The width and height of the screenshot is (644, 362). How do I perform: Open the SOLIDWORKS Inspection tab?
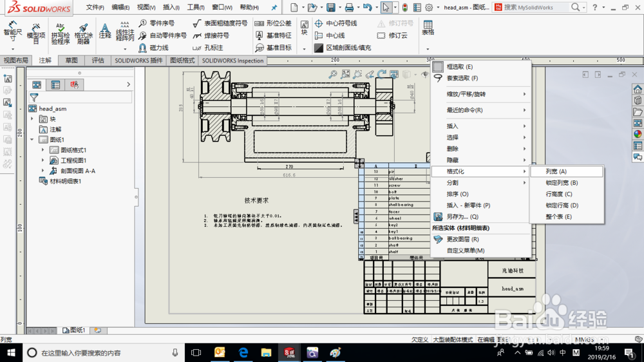pos(232,61)
